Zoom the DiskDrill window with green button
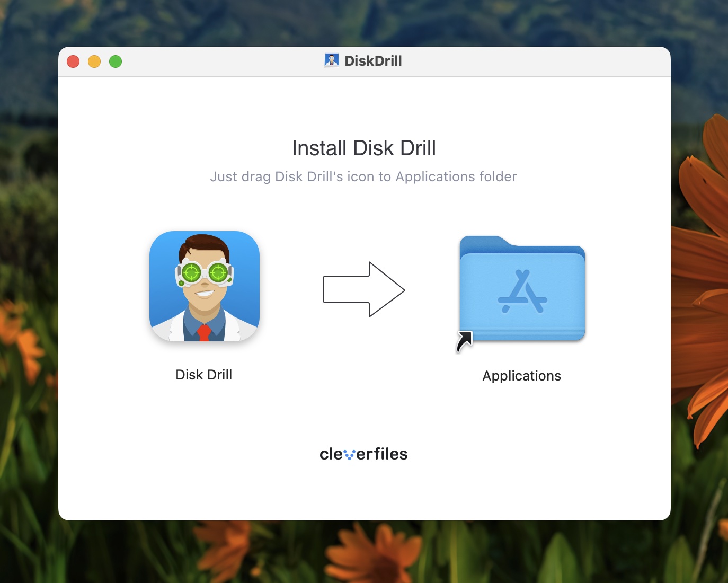Image resolution: width=728 pixels, height=583 pixels. pos(116,61)
